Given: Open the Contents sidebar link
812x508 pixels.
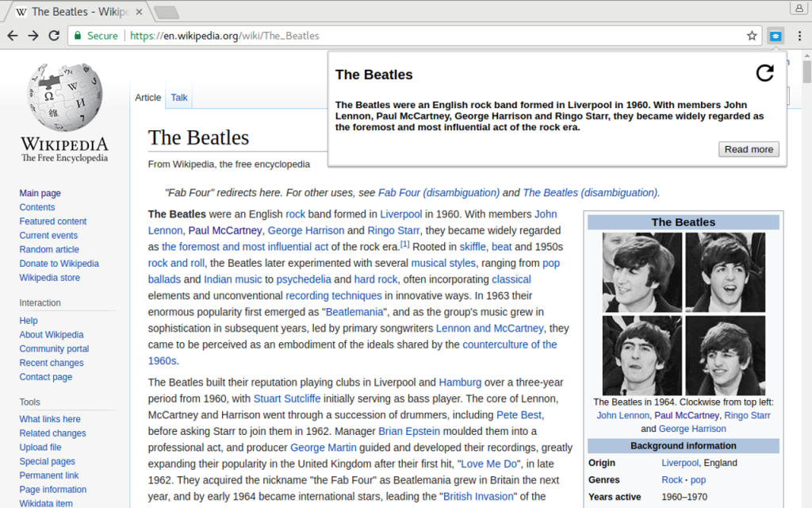Looking at the screenshot, I should pos(36,207).
